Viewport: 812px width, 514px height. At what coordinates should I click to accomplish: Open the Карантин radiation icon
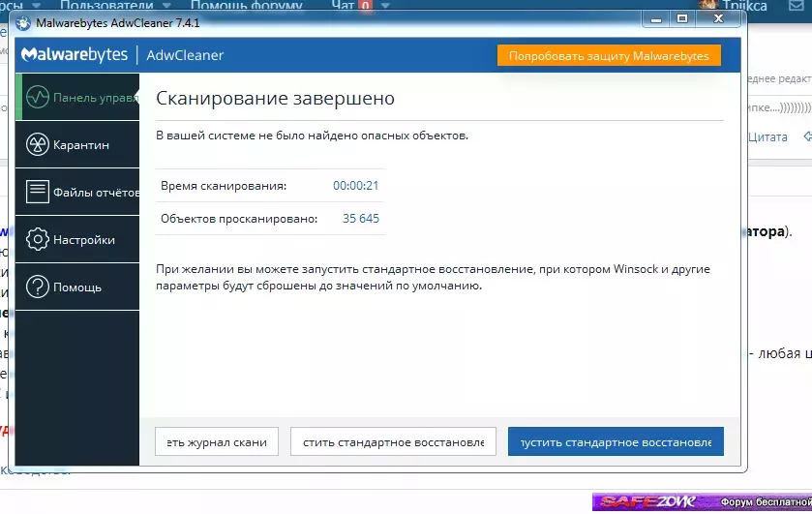38,144
